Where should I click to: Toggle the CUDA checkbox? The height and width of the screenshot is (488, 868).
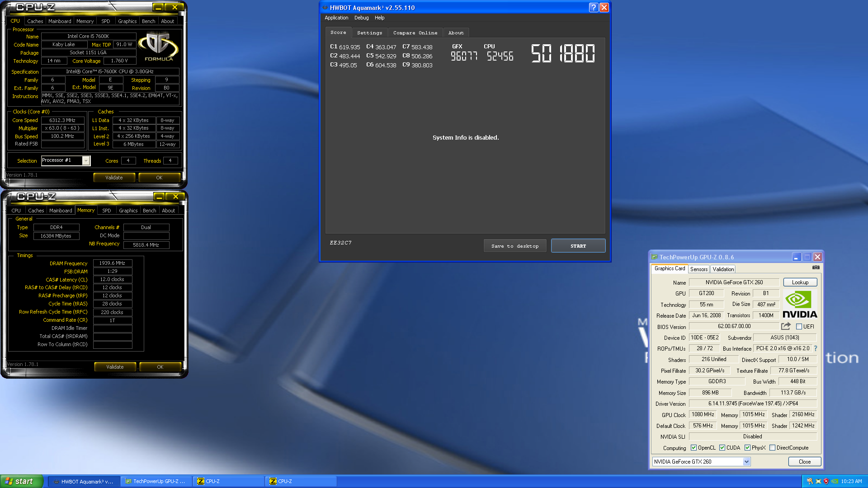pos(722,448)
